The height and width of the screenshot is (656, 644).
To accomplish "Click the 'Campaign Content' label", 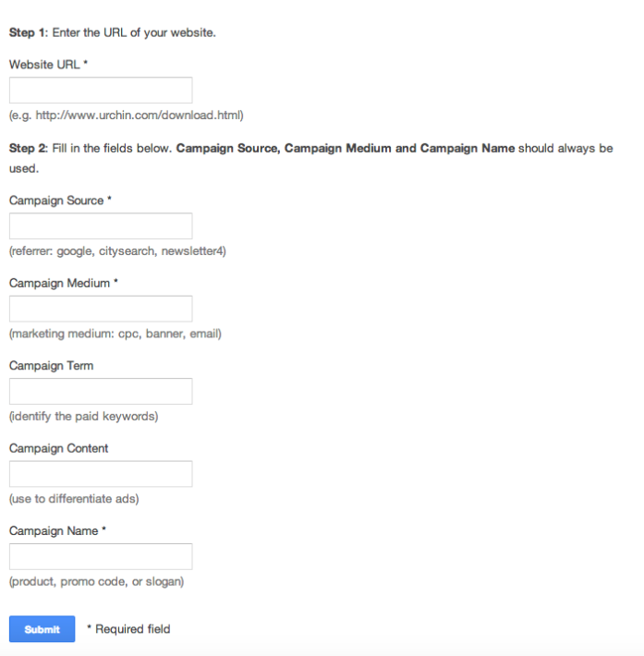I will tap(58, 448).
